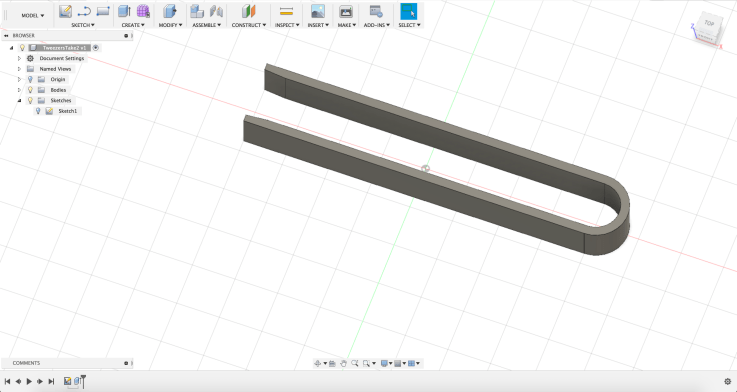This screenshot has height=392, width=737.
Task: Select the Joint tool icon
Action: pos(216,11)
